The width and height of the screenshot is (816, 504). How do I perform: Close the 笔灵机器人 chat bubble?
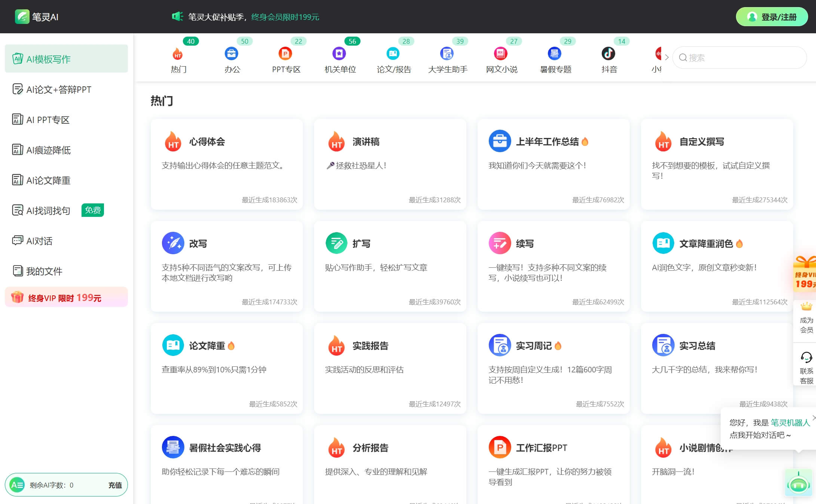814,418
